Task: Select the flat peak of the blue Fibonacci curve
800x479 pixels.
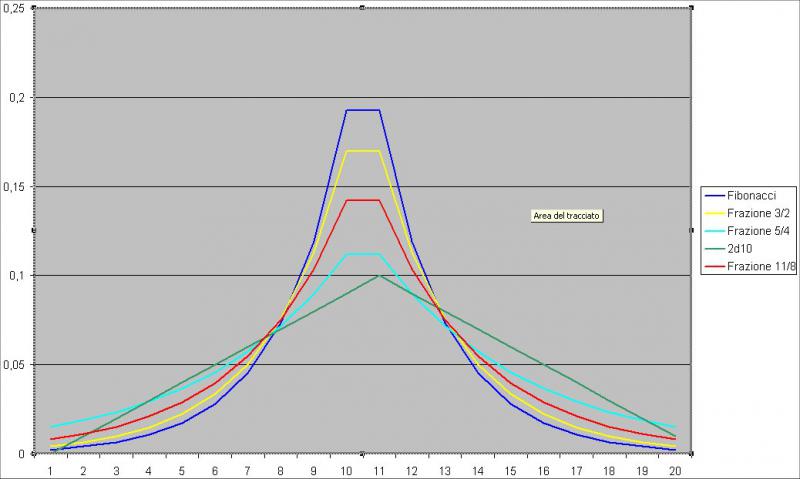Action: [x=362, y=110]
